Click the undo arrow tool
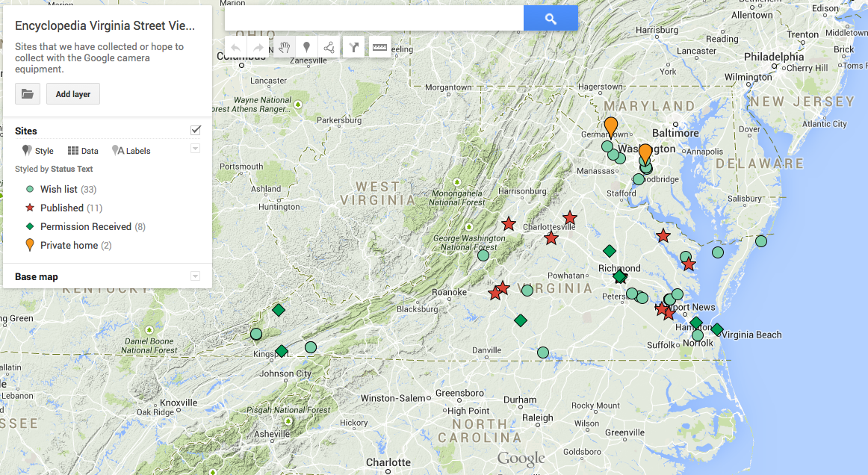The width and height of the screenshot is (868, 475). tap(236, 48)
